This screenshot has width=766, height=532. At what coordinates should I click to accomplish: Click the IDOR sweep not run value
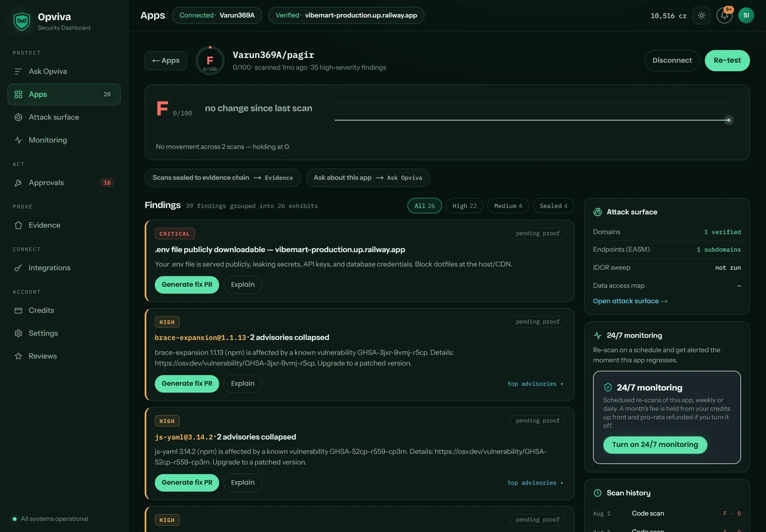pyautogui.click(x=728, y=268)
